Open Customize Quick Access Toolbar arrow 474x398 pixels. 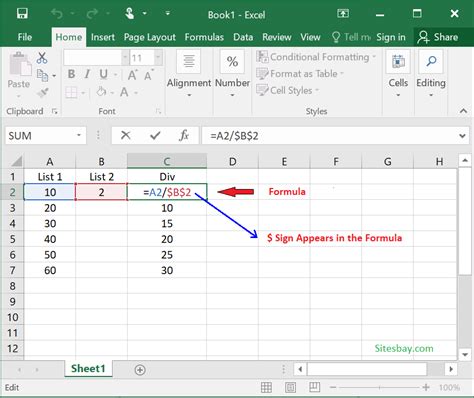[168, 14]
